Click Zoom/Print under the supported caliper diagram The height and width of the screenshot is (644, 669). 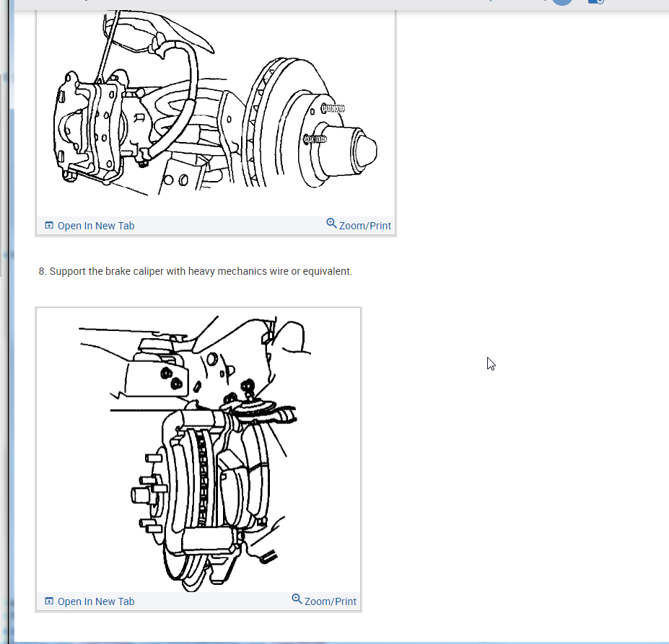click(x=324, y=601)
